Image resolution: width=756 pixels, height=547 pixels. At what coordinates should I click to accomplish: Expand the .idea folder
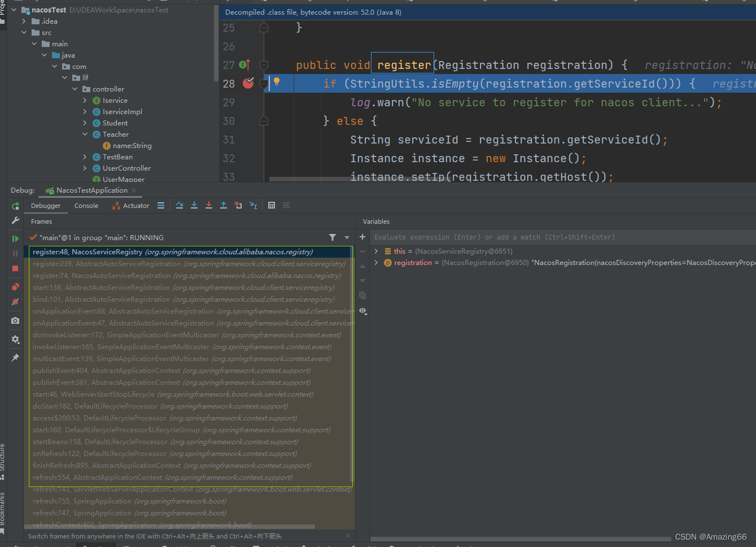24,21
